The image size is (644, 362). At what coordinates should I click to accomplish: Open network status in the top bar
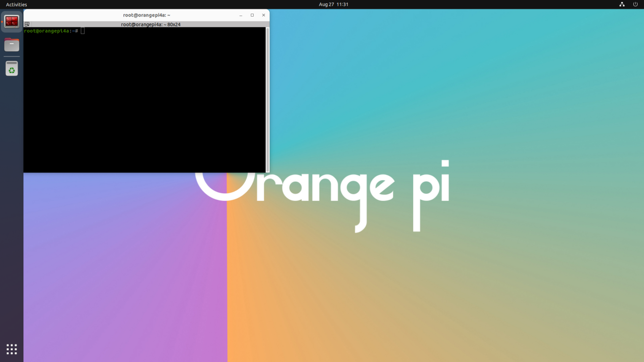622,4
